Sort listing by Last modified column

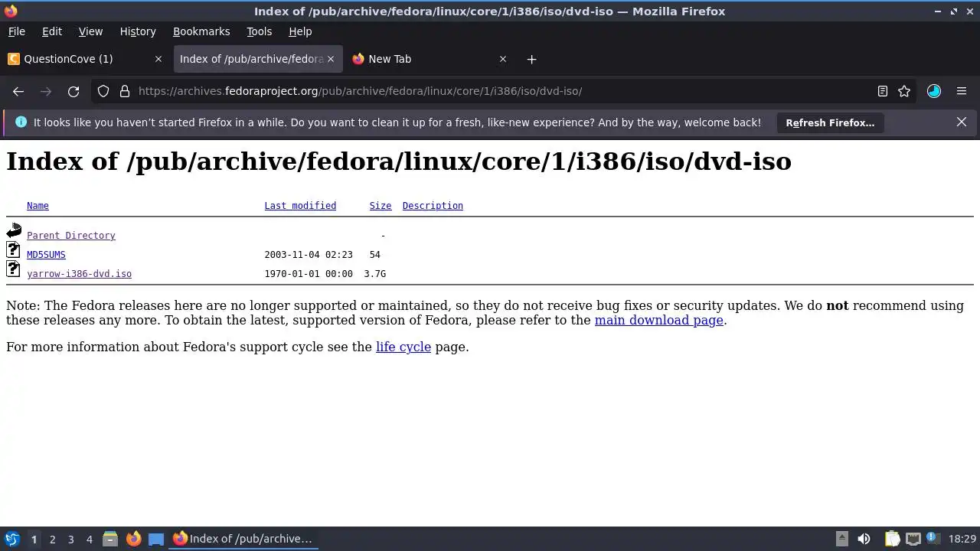click(300, 206)
